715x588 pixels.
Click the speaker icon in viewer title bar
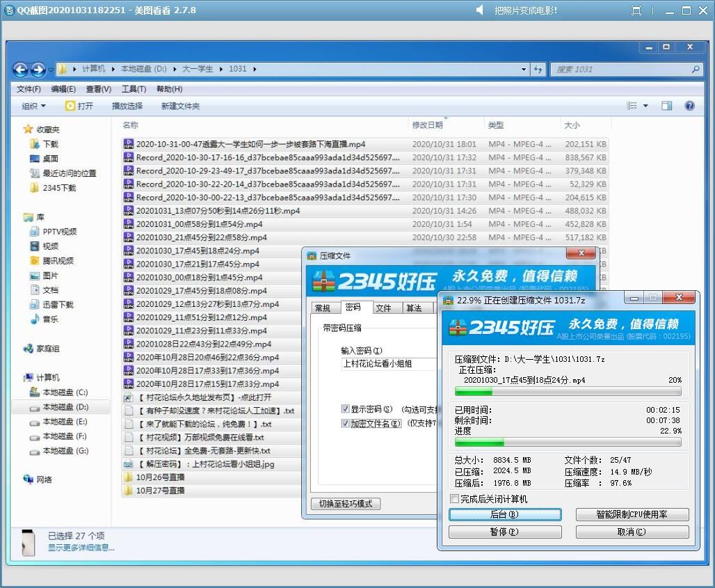point(481,10)
